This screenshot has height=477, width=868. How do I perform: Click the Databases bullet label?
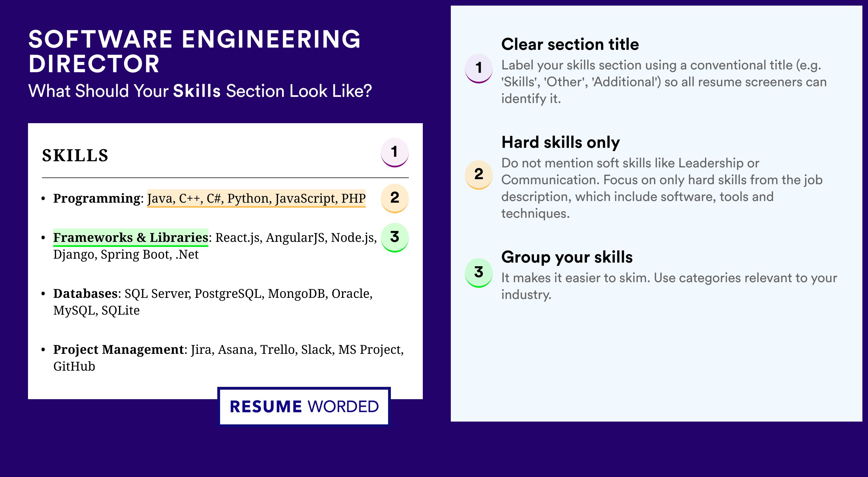86,293
